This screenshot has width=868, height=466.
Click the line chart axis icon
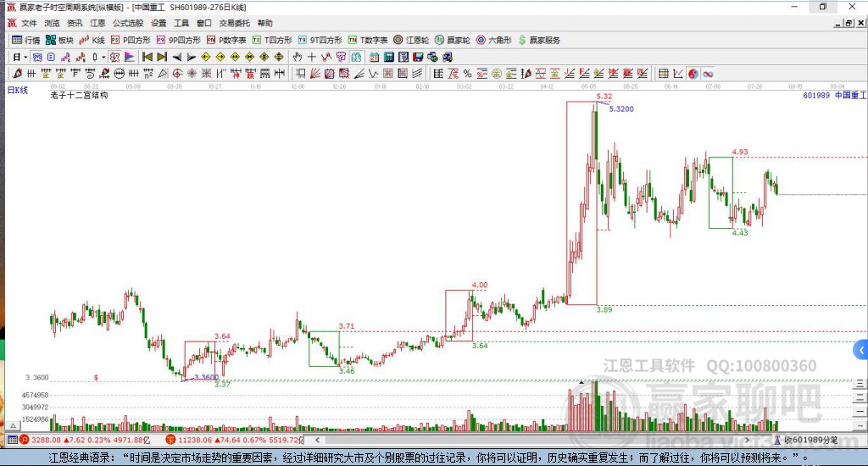(678, 74)
